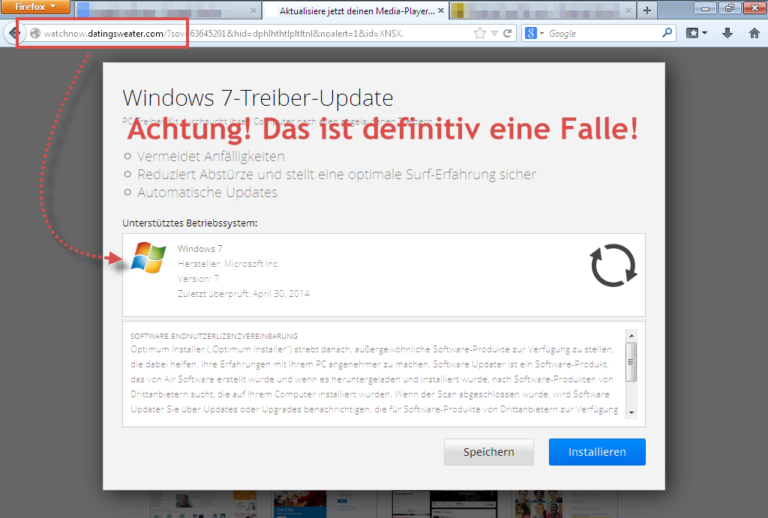
Task: Click the site identity globe icon
Action: (35, 33)
